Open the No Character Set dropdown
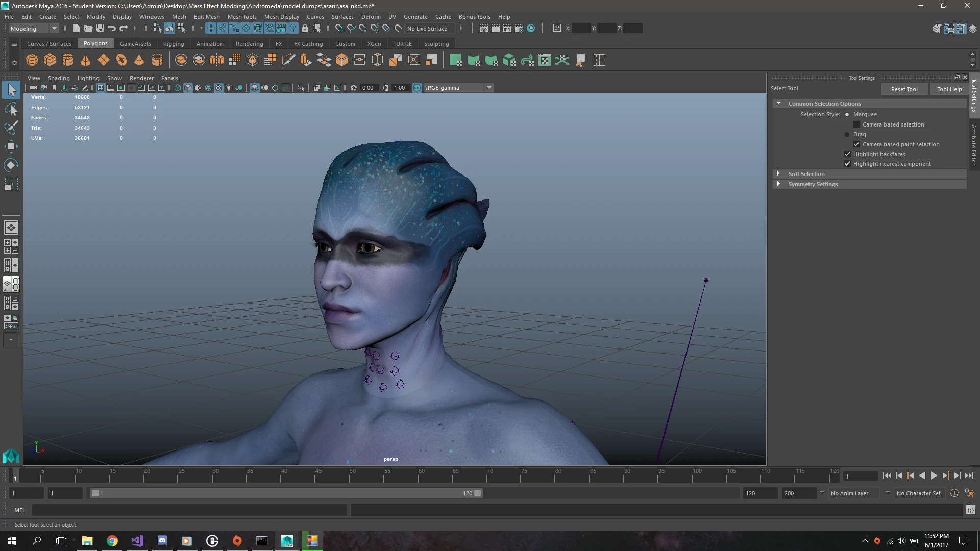 (x=919, y=493)
